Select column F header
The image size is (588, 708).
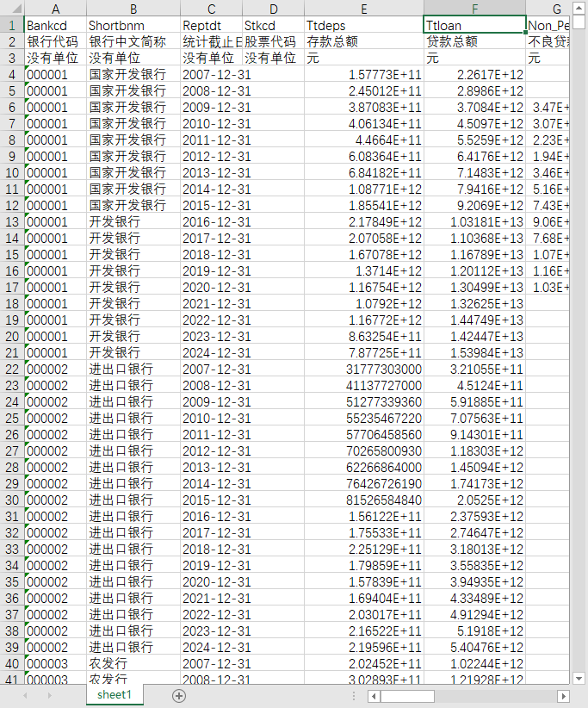pyautogui.click(x=474, y=9)
